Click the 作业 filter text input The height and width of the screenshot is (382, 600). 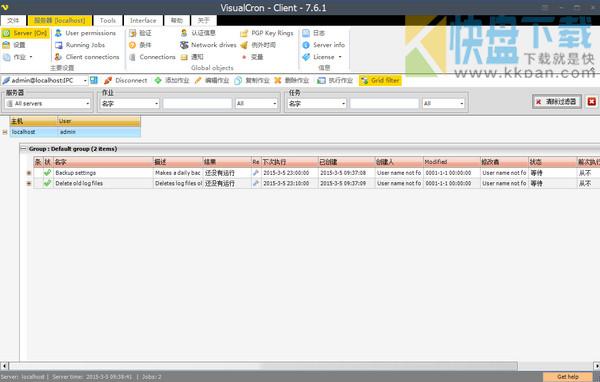[197, 103]
